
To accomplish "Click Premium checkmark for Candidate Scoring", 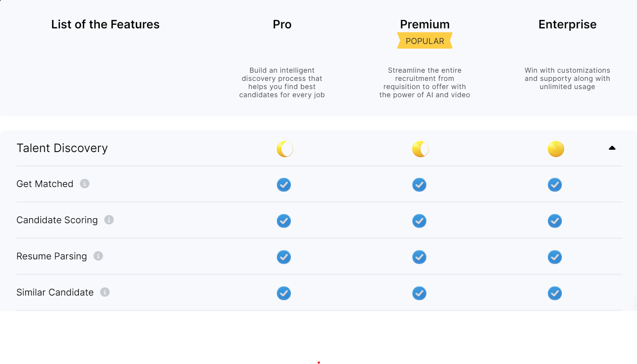I will coord(419,221).
